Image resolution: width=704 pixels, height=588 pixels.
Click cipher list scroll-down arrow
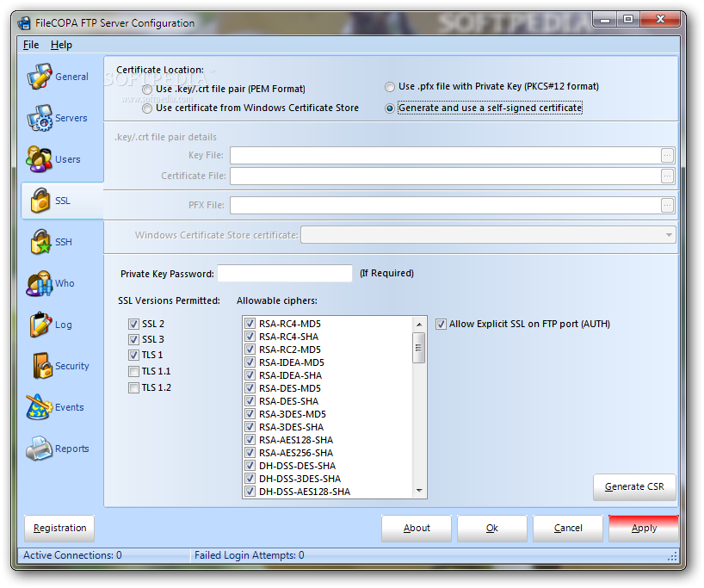[x=418, y=491]
